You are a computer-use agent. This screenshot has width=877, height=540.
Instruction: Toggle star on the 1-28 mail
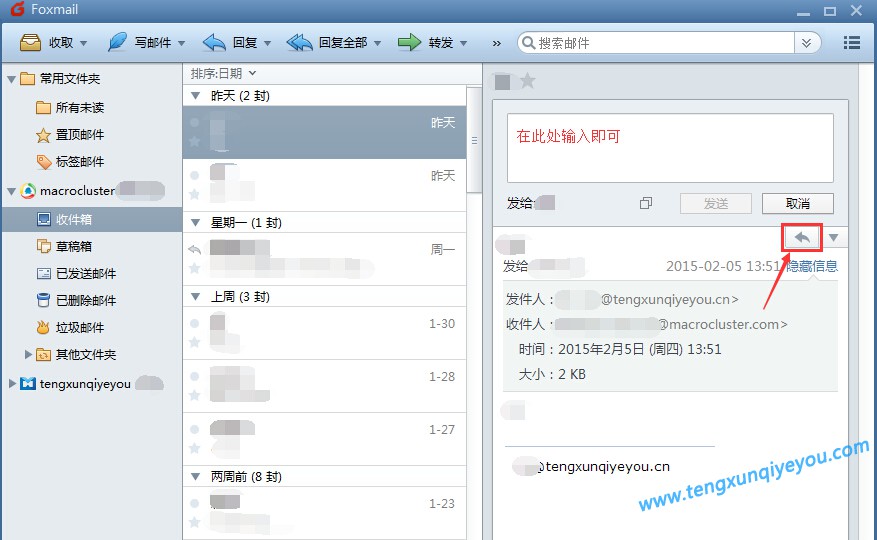click(195, 395)
